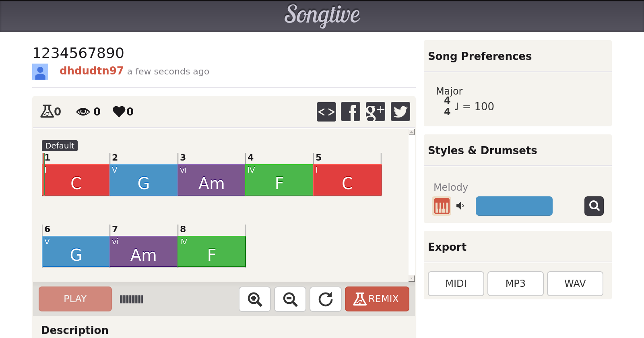Share song on Google Plus
Image resolution: width=644 pixels, height=338 pixels.
375,111
